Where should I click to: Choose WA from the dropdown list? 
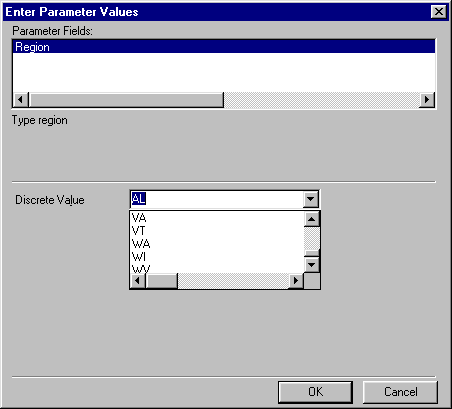coord(217,244)
